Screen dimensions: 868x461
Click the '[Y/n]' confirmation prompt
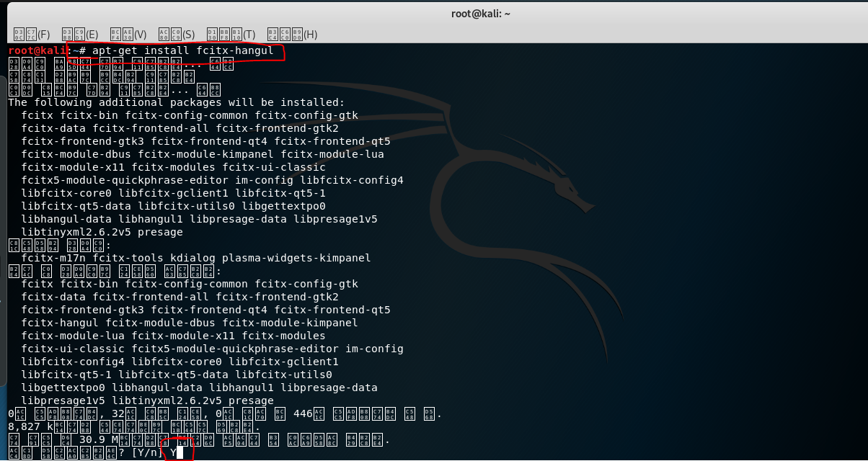(x=147, y=452)
